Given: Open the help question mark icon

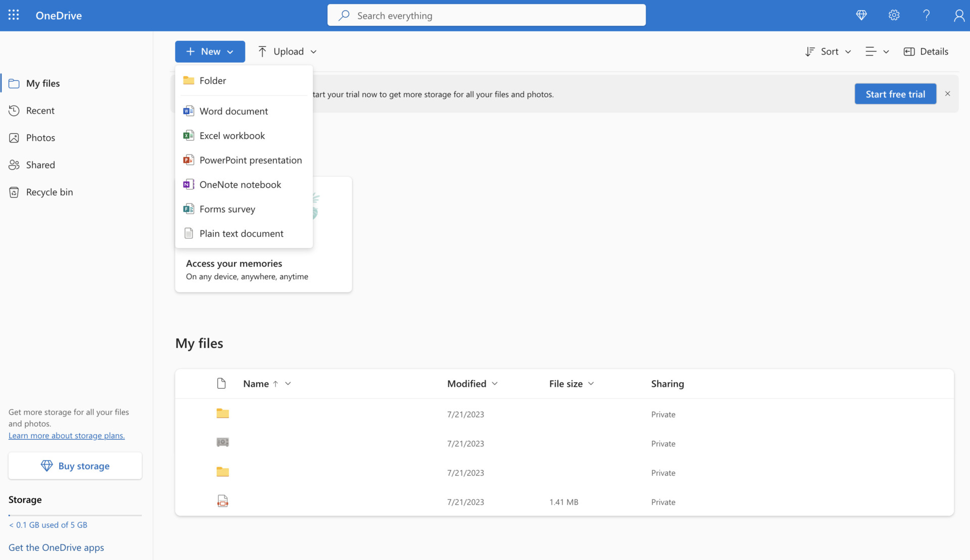Looking at the screenshot, I should [926, 15].
